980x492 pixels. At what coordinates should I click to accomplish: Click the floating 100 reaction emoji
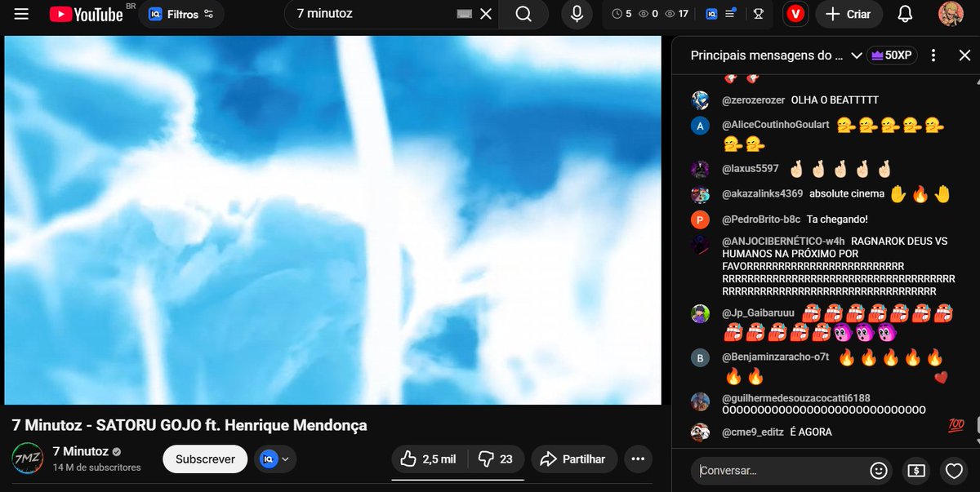[x=956, y=426]
